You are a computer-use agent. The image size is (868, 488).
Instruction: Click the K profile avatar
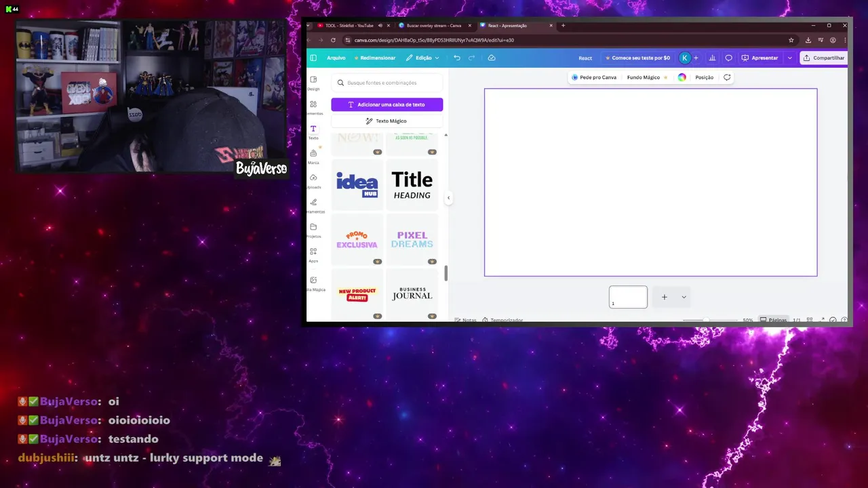(x=685, y=58)
